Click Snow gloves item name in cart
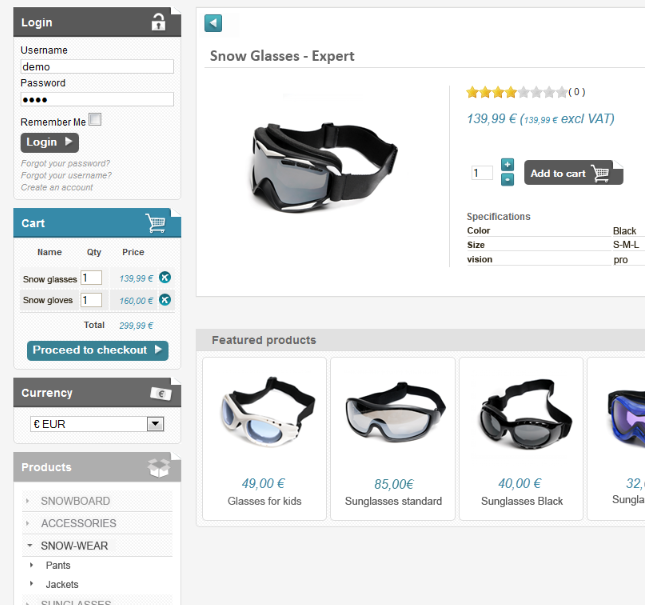This screenshot has height=605, width=645. coord(48,300)
